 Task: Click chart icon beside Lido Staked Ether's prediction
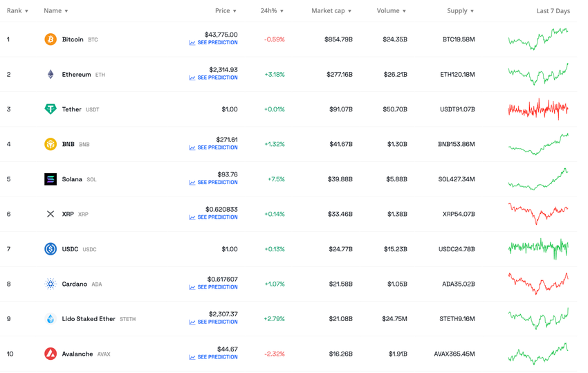coord(192,322)
